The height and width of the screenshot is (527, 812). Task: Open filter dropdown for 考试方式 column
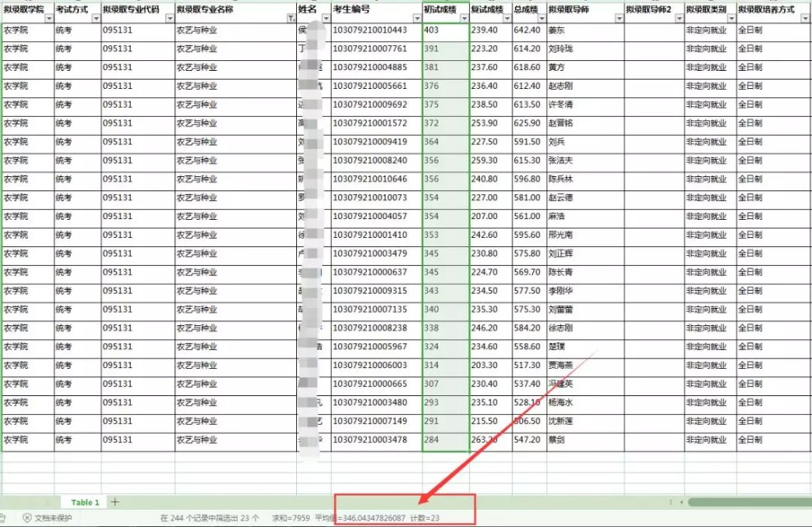tap(95, 19)
